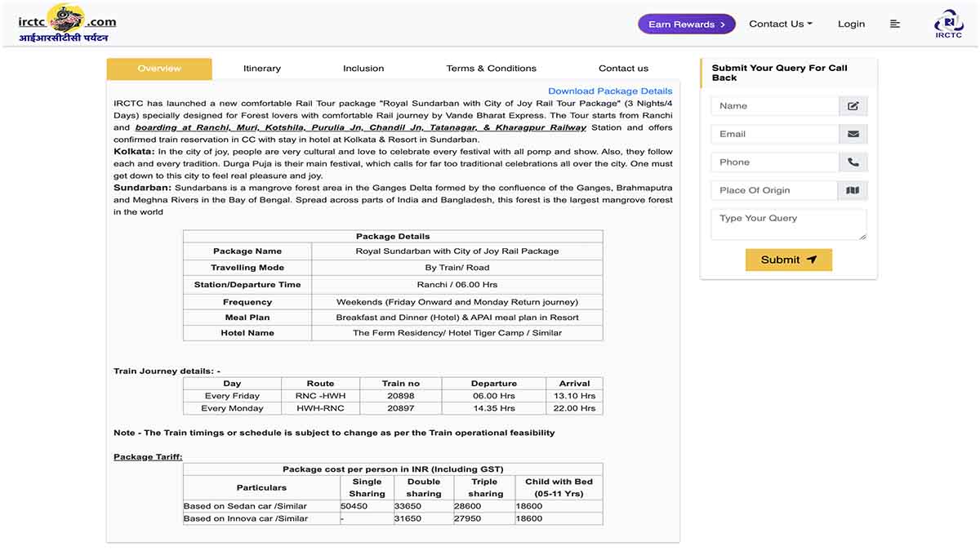This screenshot has width=980, height=551.
Task: Switch to the Itinerary tab
Action: [262, 69]
